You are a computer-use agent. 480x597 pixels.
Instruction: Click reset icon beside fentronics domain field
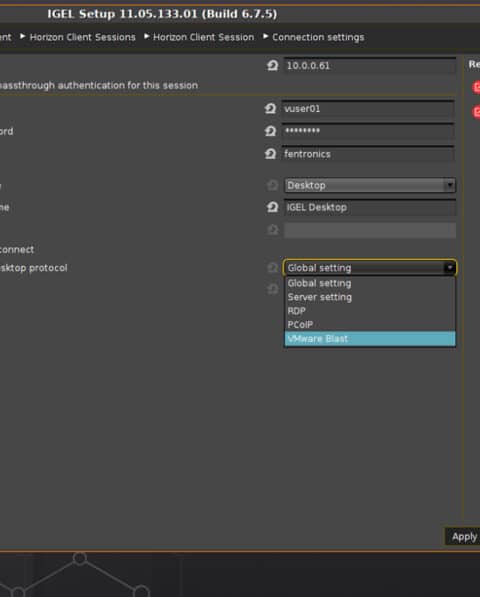pyautogui.click(x=270, y=154)
